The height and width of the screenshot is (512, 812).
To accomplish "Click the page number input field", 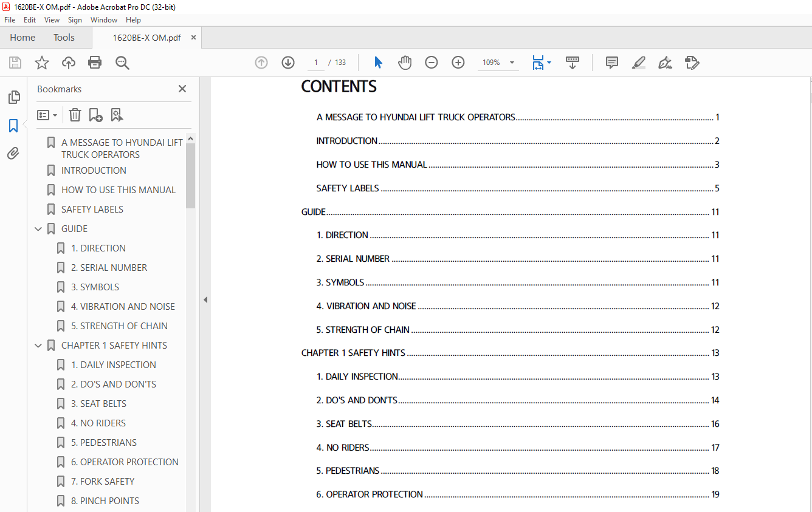I will [x=316, y=63].
